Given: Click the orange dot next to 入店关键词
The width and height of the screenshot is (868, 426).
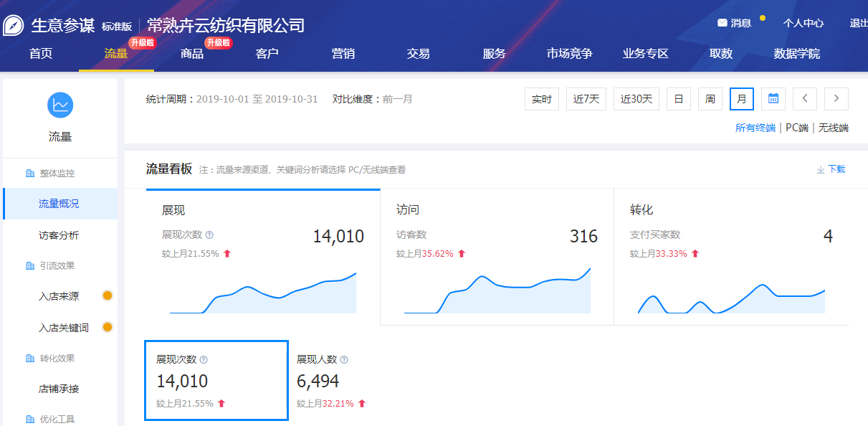Looking at the screenshot, I should pyautogui.click(x=108, y=327).
